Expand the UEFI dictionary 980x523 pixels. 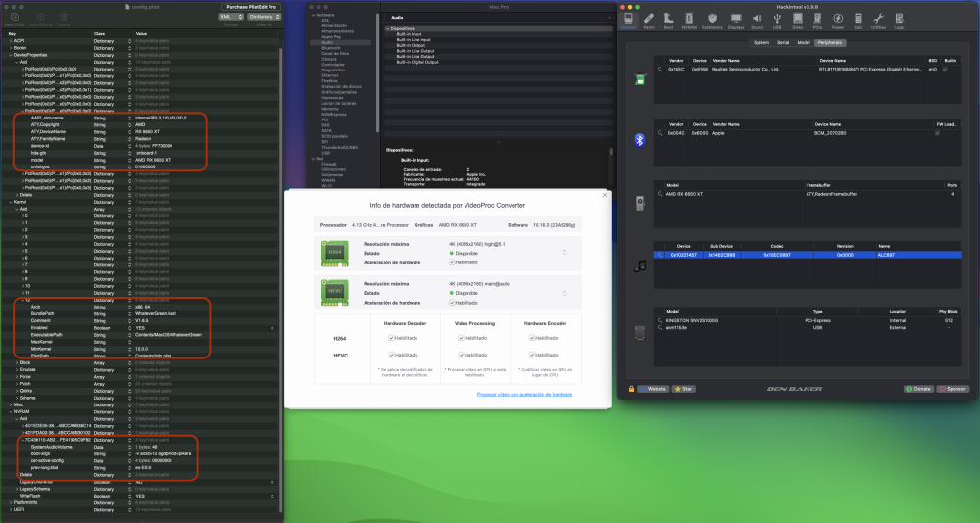(10, 510)
